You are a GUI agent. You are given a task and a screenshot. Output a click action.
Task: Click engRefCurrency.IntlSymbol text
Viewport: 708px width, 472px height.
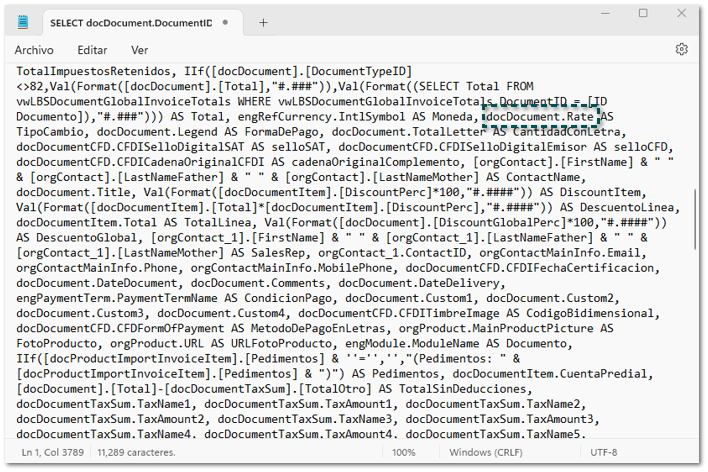(321, 117)
